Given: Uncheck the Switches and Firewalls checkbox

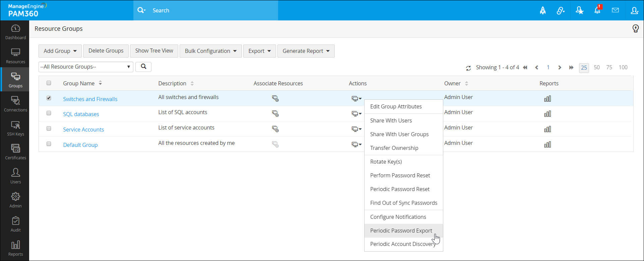Looking at the screenshot, I should tap(49, 98).
